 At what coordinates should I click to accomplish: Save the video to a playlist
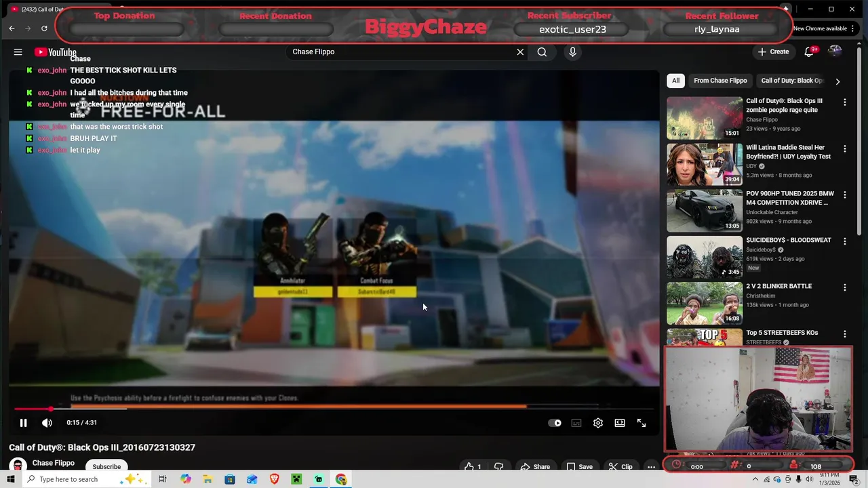click(579, 466)
